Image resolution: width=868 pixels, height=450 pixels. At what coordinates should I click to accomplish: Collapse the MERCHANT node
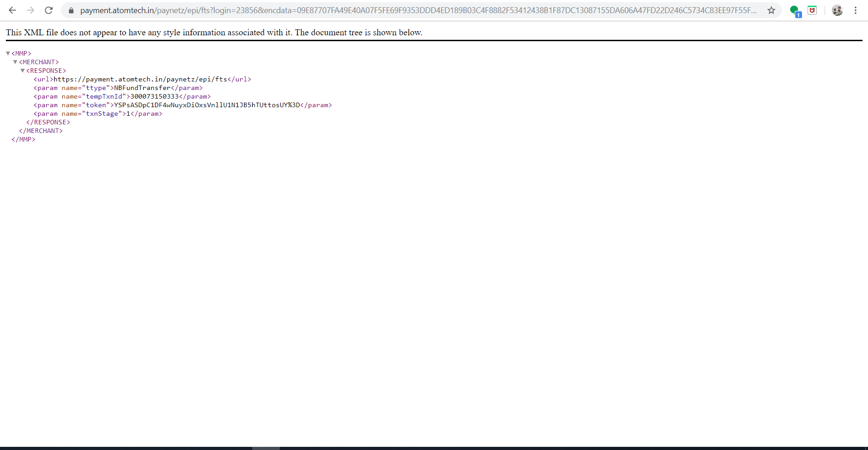coord(15,62)
